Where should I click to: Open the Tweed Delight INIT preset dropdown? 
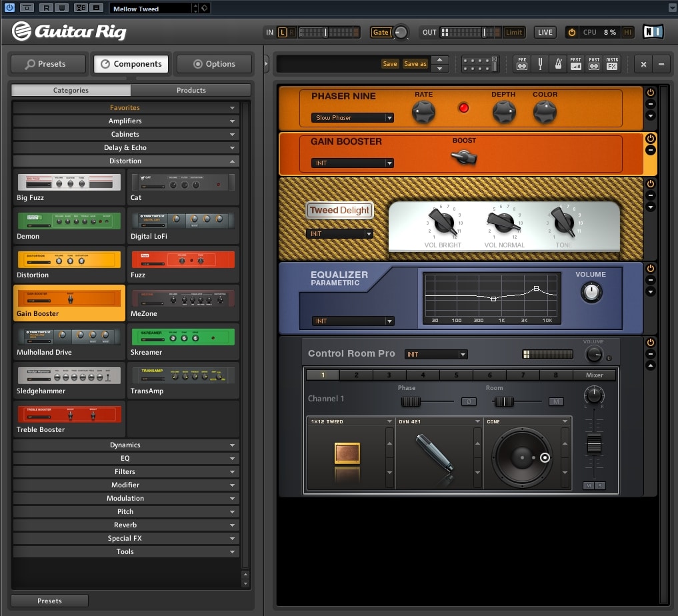pyautogui.click(x=339, y=234)
